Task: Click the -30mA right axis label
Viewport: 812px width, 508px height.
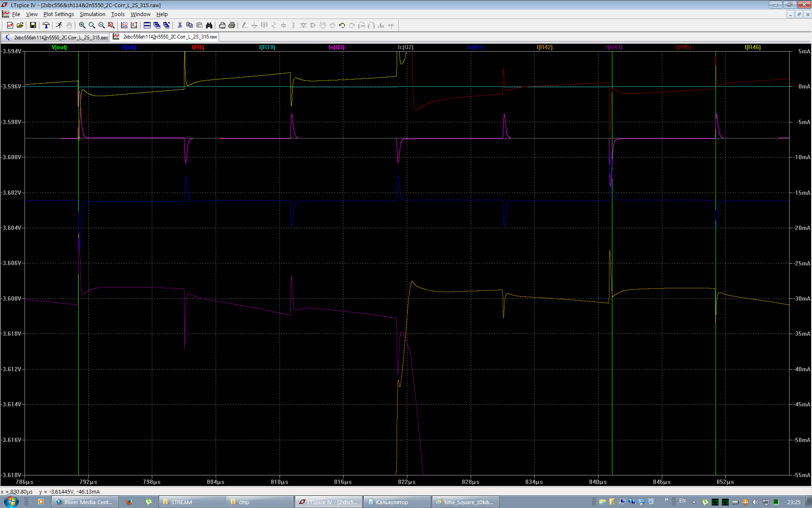Action: [x=802, y=298]
